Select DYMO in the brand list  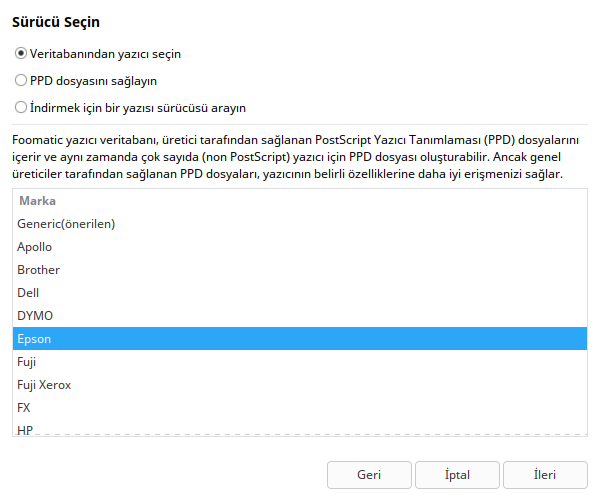pos(34,316)
